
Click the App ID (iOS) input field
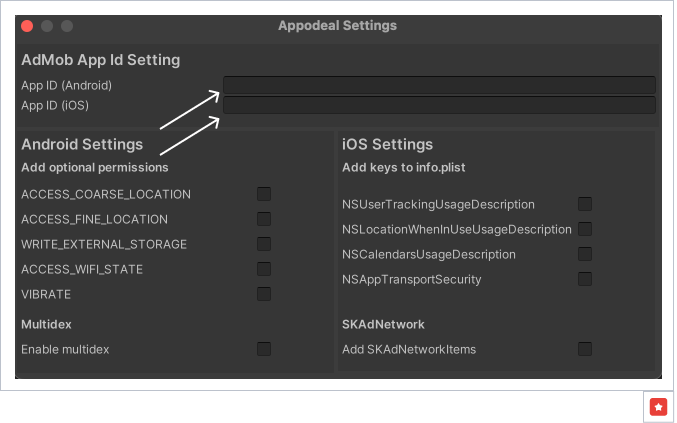click(x=438, y=105)
